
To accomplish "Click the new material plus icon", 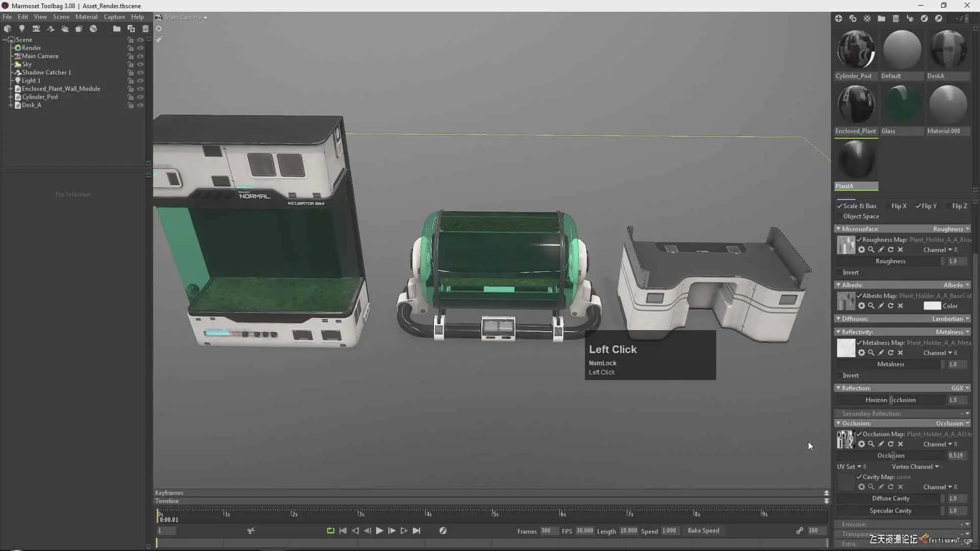I will [x=839, y=18].
